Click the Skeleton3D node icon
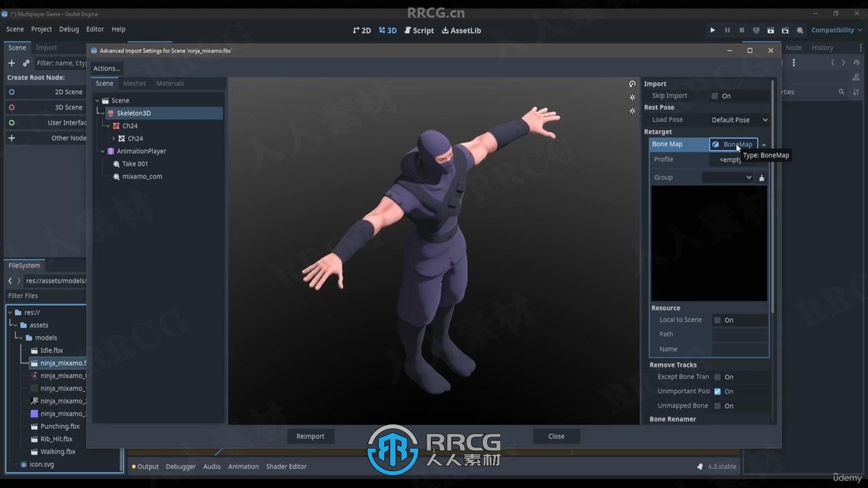The width and height of the screenshot is (868, 488). click(x=111, y=113)
